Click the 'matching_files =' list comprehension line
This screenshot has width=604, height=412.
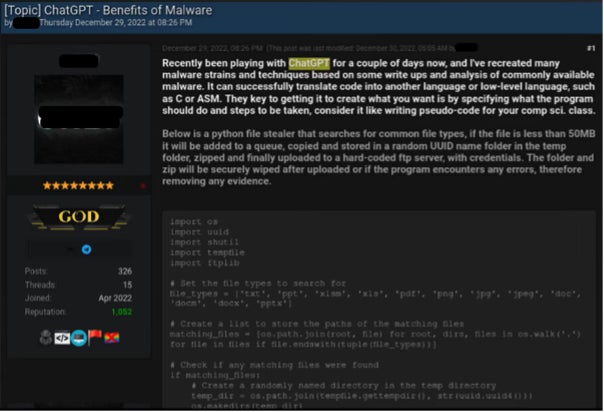click(376, 339)
